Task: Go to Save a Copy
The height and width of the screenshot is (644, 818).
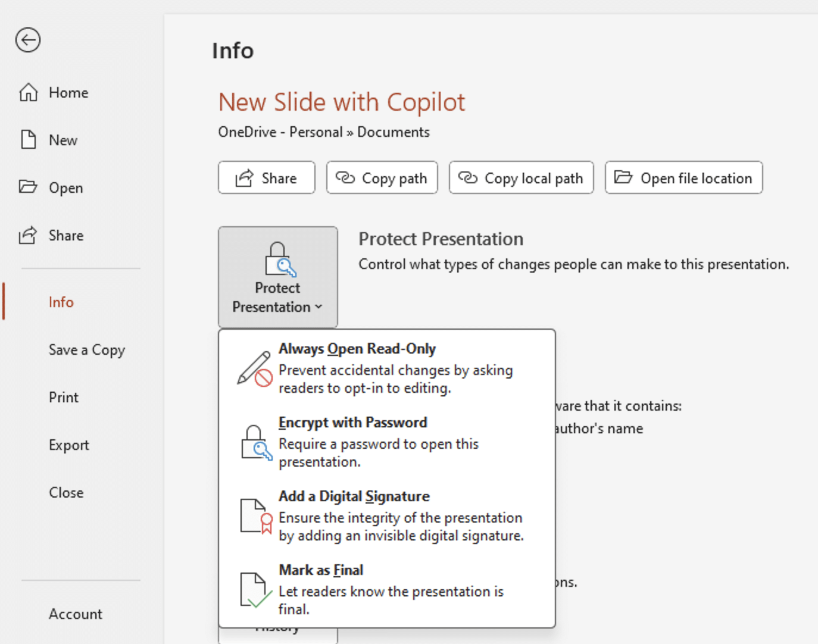Action: click(87, 349)
